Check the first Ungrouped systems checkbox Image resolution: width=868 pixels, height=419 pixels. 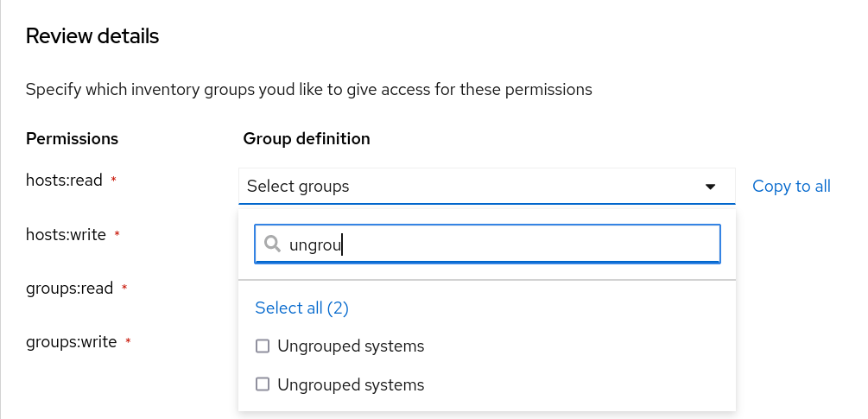tap(263, 346)
